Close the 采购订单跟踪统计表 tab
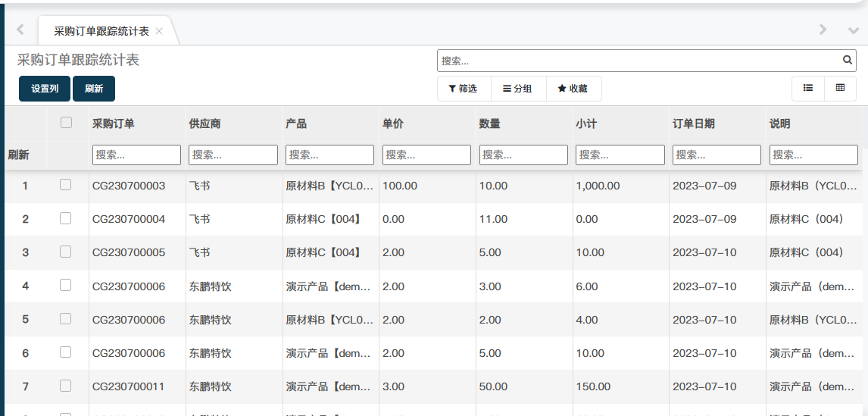Screen dimensions: 868x416 pos(159,31)
